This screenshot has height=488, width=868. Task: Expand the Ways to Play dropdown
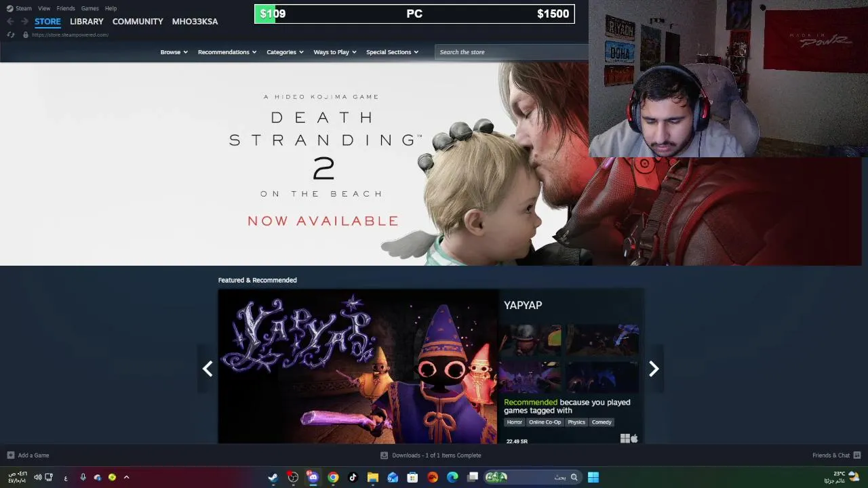pyautogui.click(x=335, y=52)
